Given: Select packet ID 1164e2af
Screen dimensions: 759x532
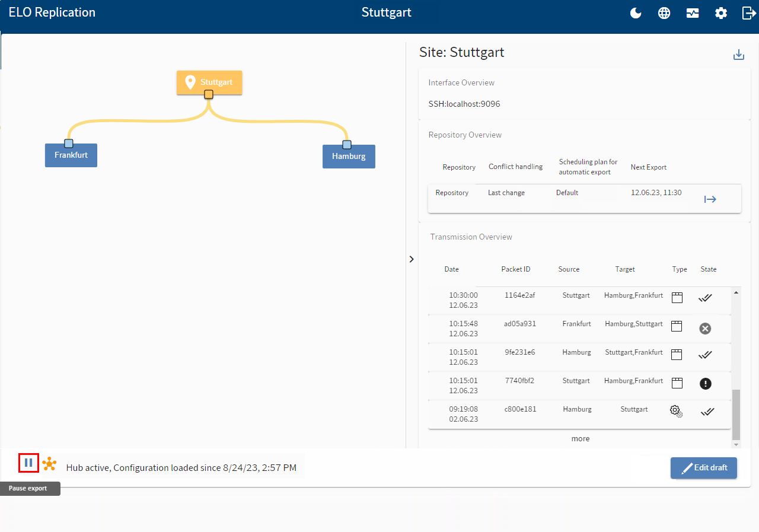Looking at the screenshot, I should pyautogui.click(x=520, y=295).
